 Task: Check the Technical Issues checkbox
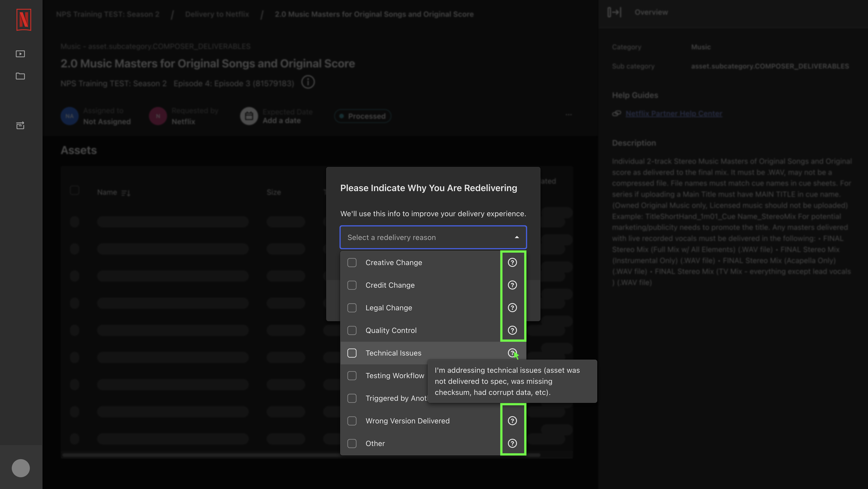[352, 353]
